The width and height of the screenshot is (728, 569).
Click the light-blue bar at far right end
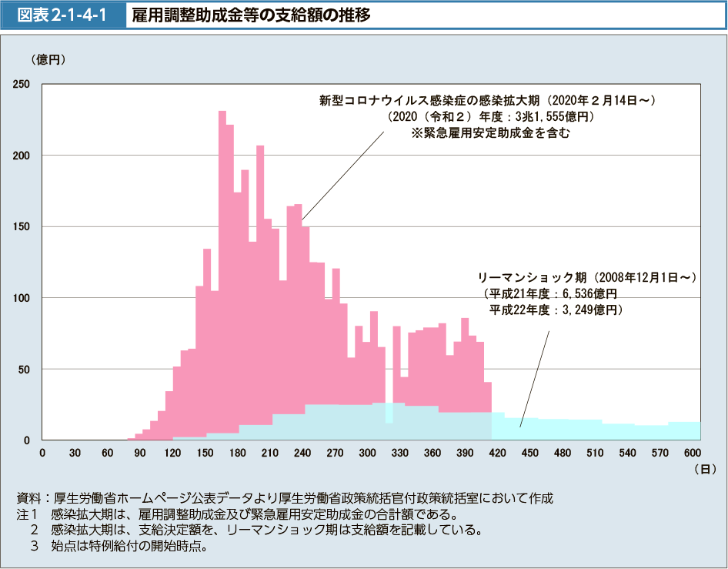pyautogui.click(x=684, y=432)
